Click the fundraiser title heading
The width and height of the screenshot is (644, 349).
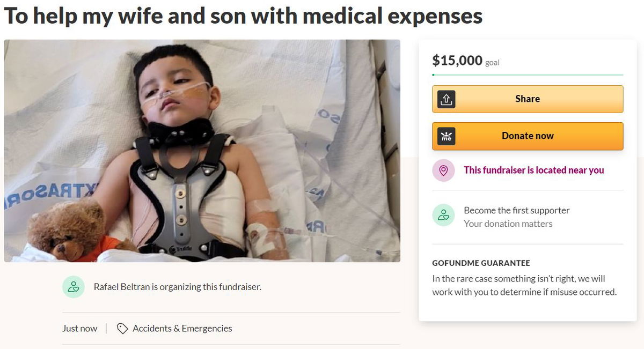243,17
